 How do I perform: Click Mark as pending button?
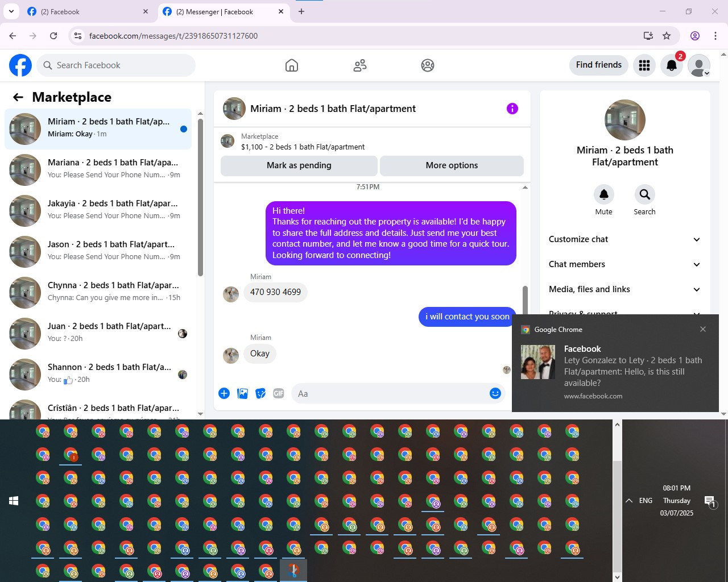tap(299, 165)
